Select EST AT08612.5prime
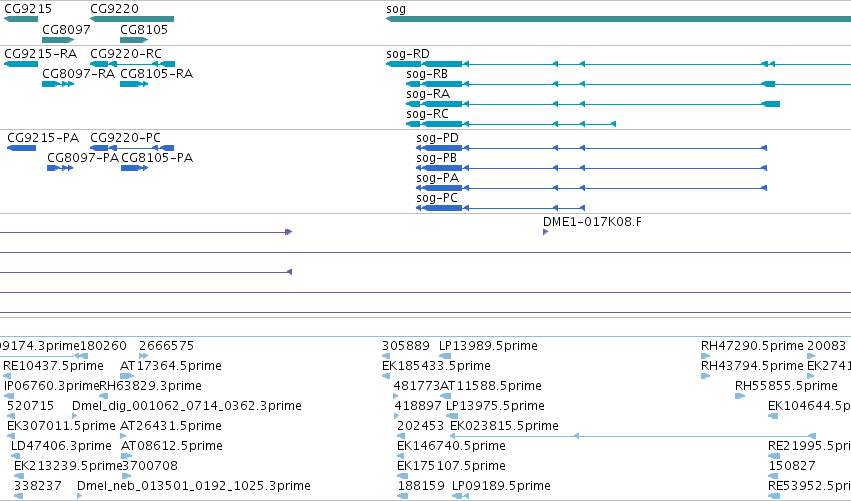 click(172, 446)
